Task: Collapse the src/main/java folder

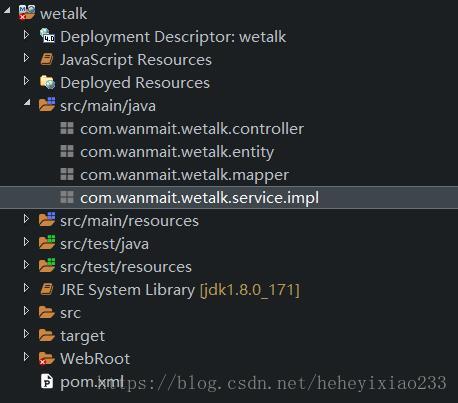Action: (x=27, y=102)
